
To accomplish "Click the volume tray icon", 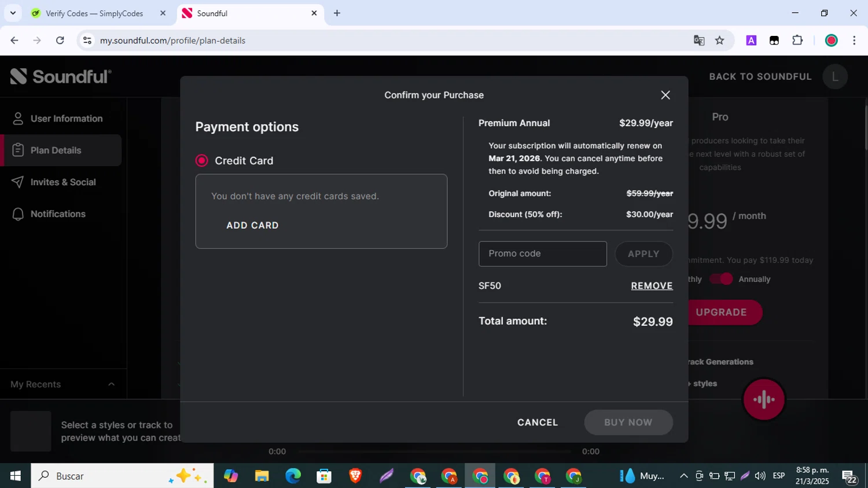I will point(760,476).
